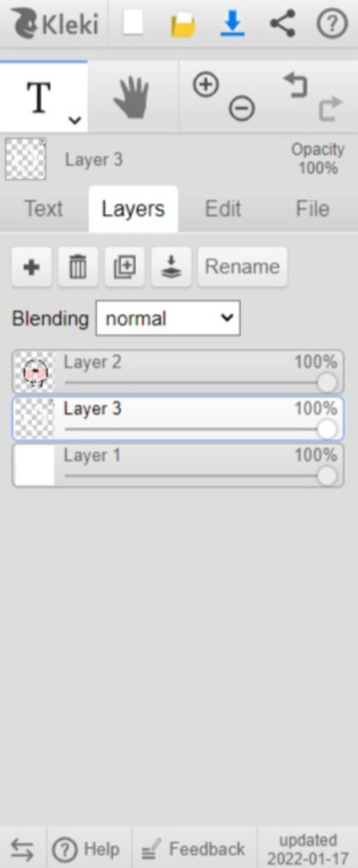This screenshot has width=358, height=868.
Task: Select the Hand pan tool
Action: pos(132,97)
